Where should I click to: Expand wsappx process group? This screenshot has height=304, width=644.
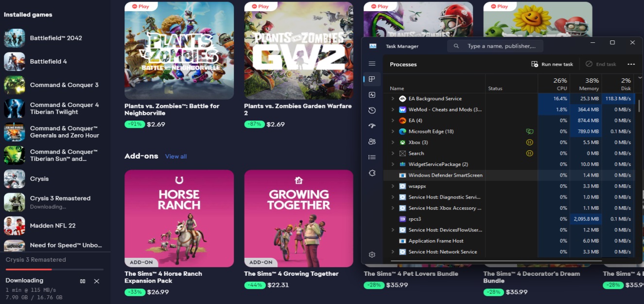[393, 186]
